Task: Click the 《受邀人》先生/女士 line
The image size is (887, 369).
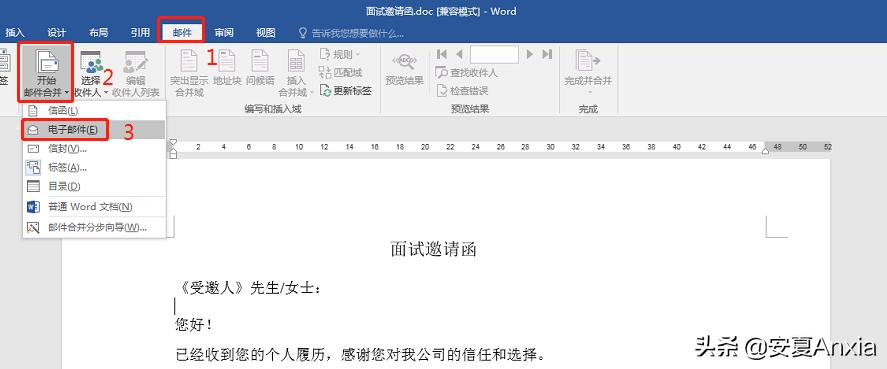Action: [249, 289]
